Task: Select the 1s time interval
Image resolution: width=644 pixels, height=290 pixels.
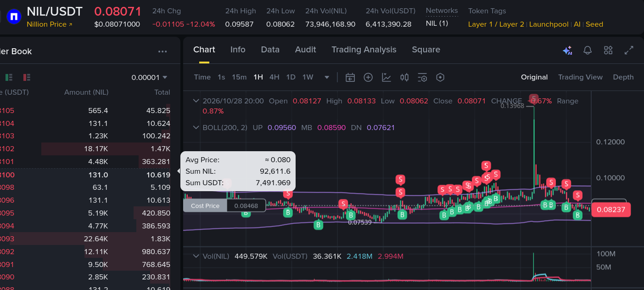Action: [221, 77]
